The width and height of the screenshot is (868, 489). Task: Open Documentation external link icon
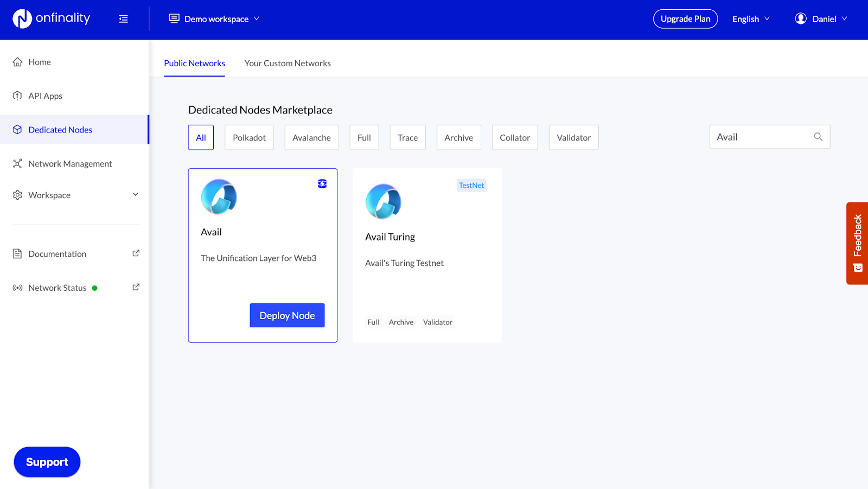click(136, 253)
